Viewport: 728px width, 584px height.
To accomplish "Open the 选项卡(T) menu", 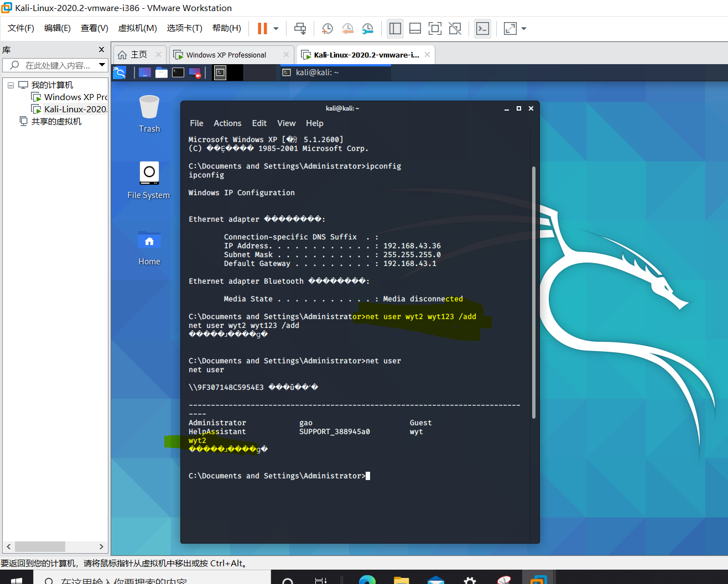I will pyautogui.click(x=185, y=28).
